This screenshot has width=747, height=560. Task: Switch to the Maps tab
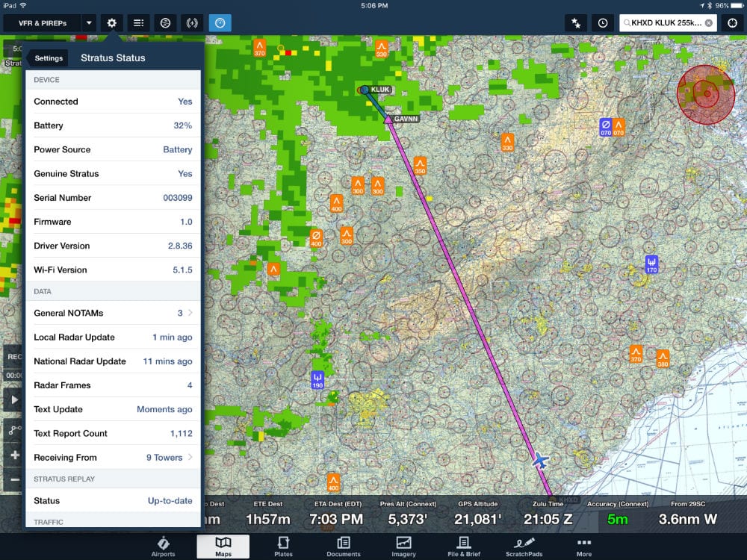(223, 547)
